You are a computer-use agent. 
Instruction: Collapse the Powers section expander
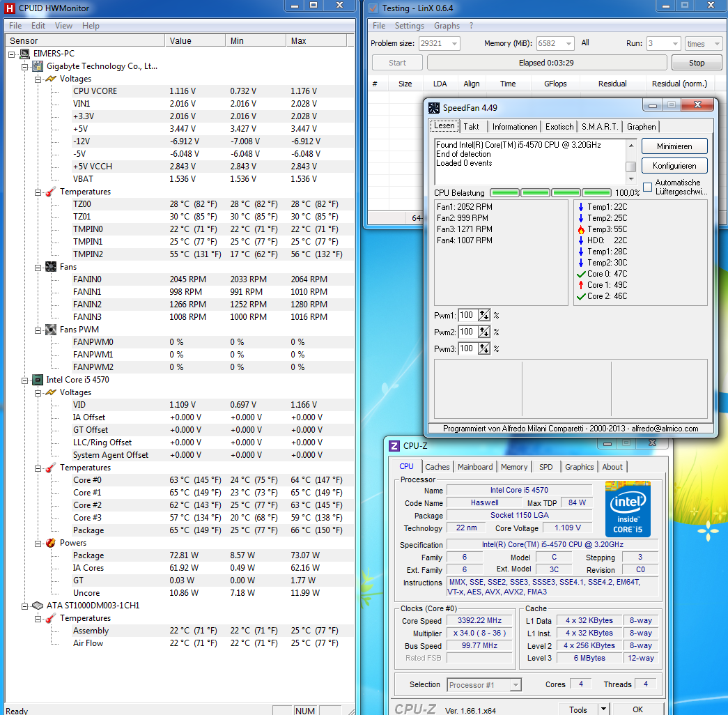click(x=38, y=544)
